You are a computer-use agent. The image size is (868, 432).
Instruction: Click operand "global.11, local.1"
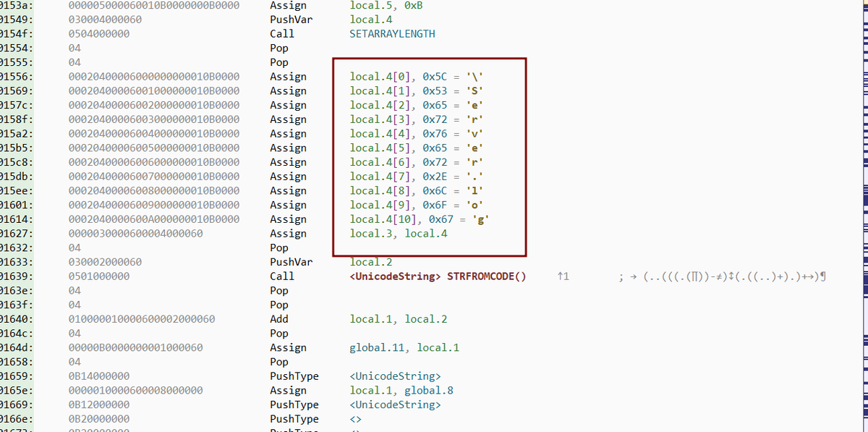tap(404, 347)
